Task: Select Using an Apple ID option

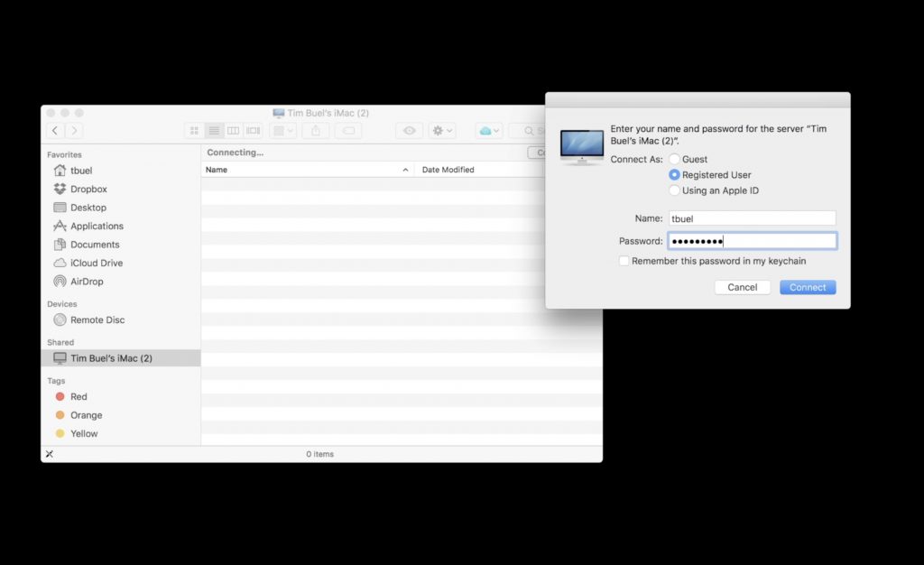Action: [x=674, y=190]
